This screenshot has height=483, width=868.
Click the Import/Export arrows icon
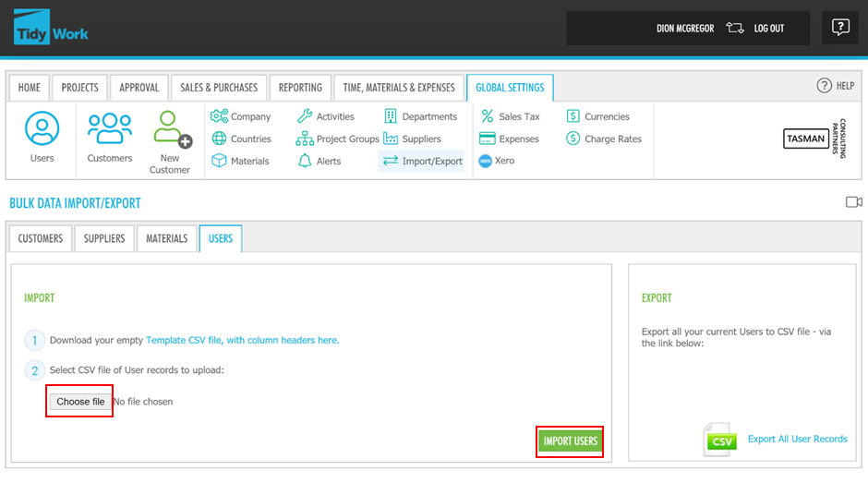[391, 161]
